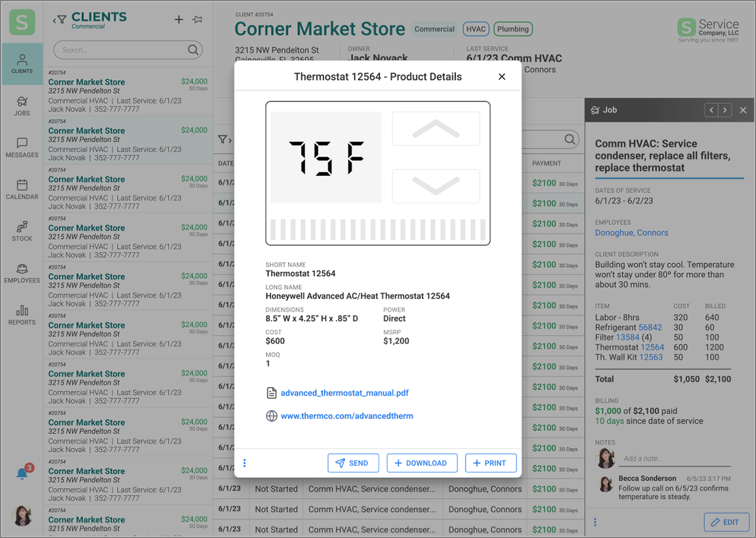This screenshot has width=756, height=538.
Task: Open the Jobs section in sidebar
Action: point(22,106)
